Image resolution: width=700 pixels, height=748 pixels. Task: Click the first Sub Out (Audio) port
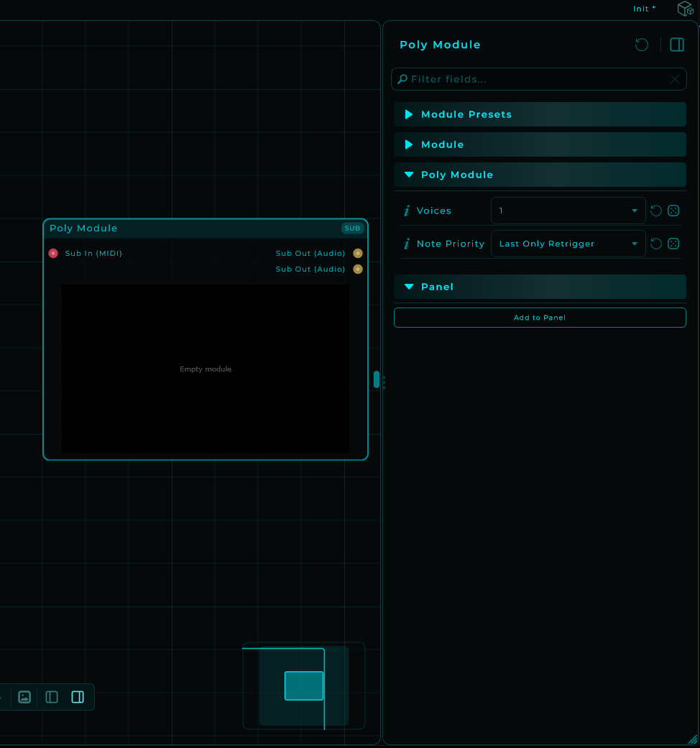pos(358,254)
